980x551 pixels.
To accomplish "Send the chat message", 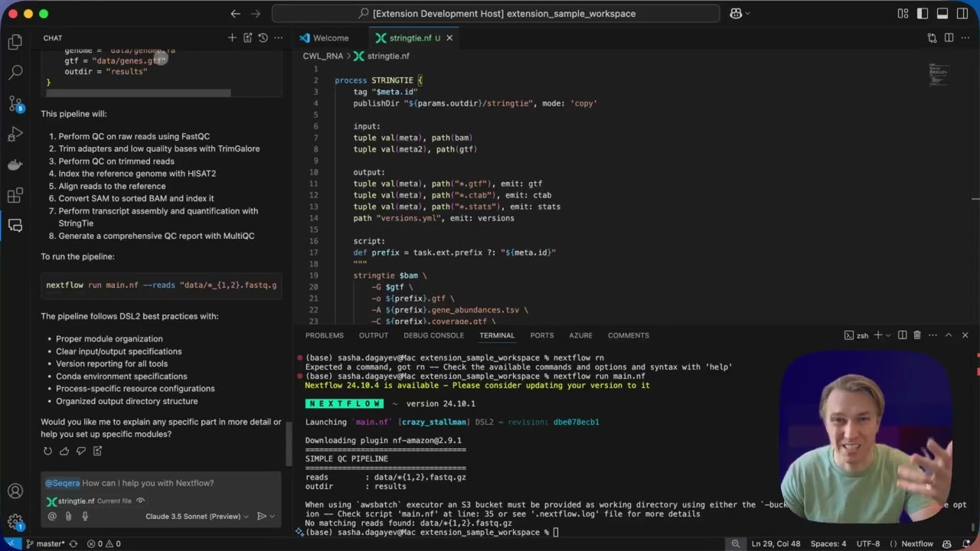I will [x=261, y=517].
